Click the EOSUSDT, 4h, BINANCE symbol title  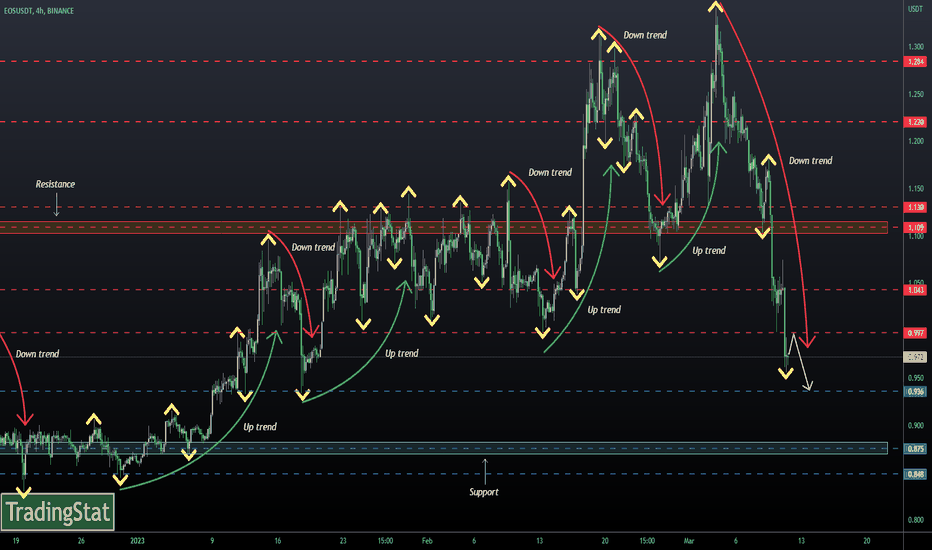pos(39,11)
